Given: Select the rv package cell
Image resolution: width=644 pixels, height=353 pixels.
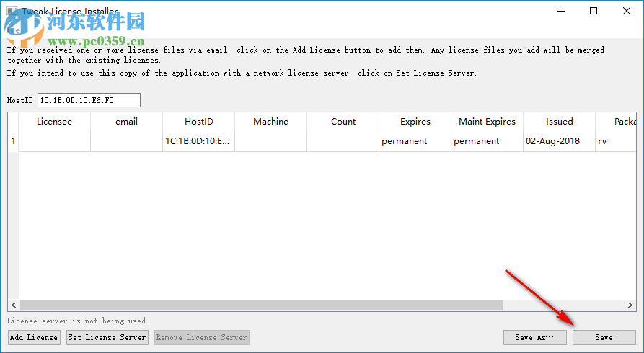Looking at the screenshot, I should tap(616, 141).
